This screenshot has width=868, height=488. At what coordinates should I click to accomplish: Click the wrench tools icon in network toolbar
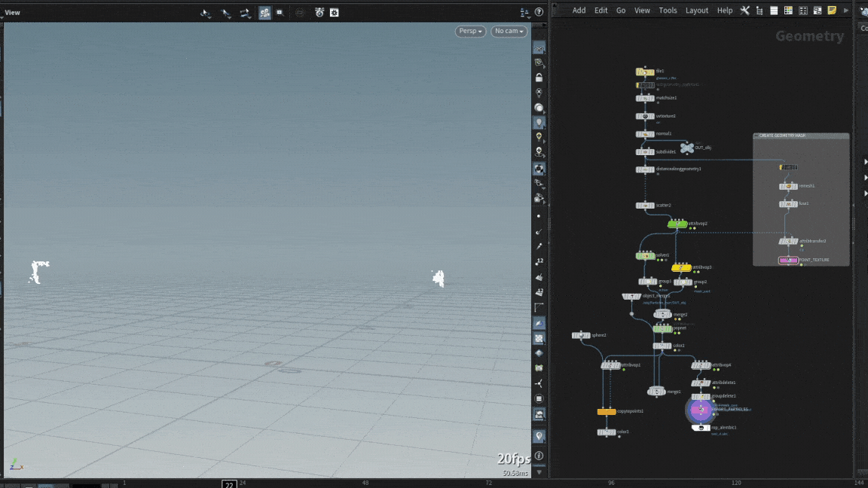pyautogui.click(x=744, y=11)
